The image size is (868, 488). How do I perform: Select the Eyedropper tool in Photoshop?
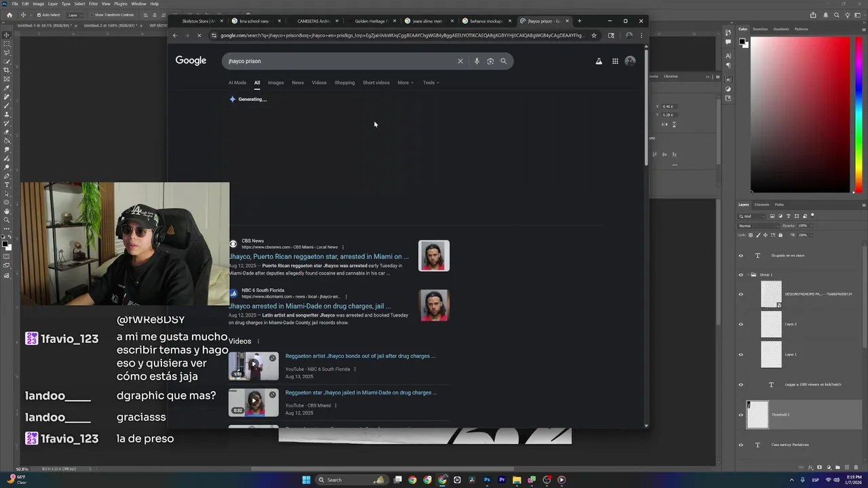pos(7,88)
